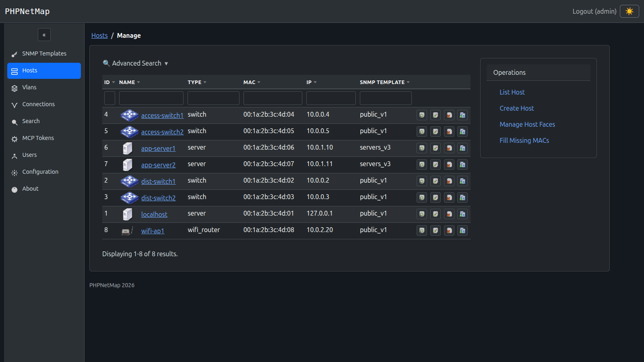This screenshot has width=644, height=362.
Task: Focus the NAME filter input field
Action: pos(151,98)
